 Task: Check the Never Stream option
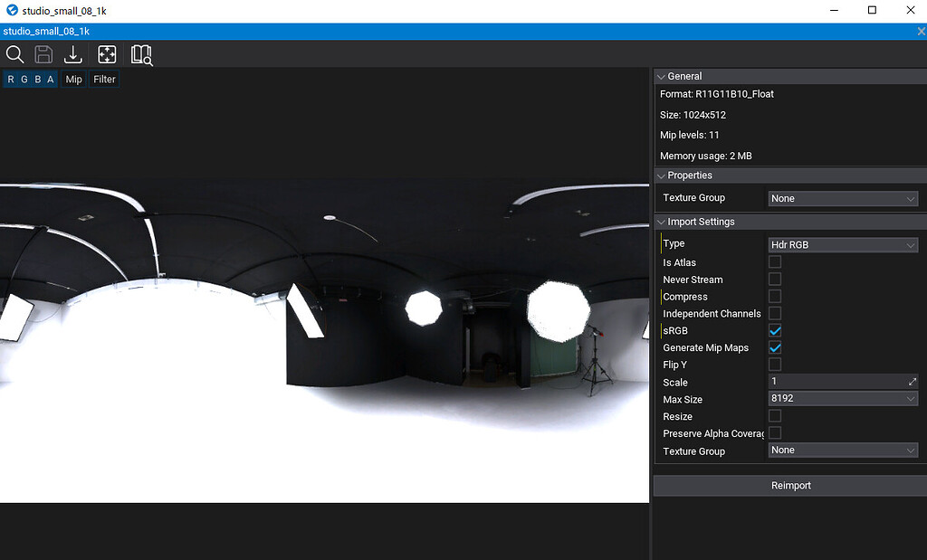[775, 279]
